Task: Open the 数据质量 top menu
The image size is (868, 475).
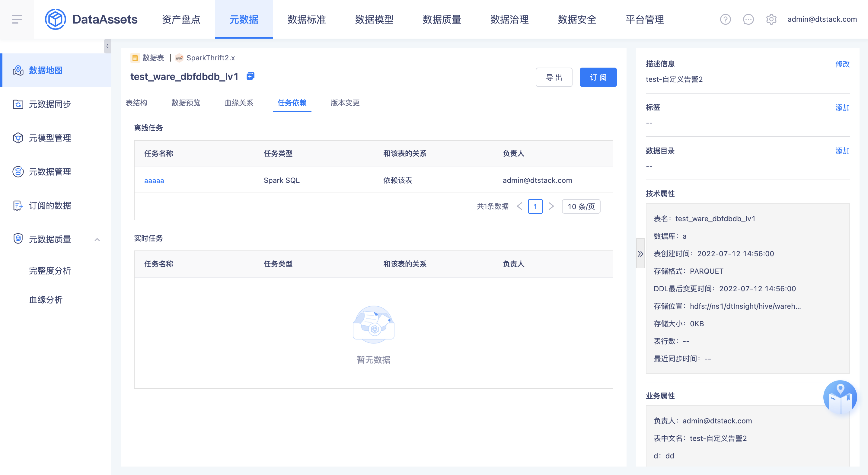Action: [442, 19]
